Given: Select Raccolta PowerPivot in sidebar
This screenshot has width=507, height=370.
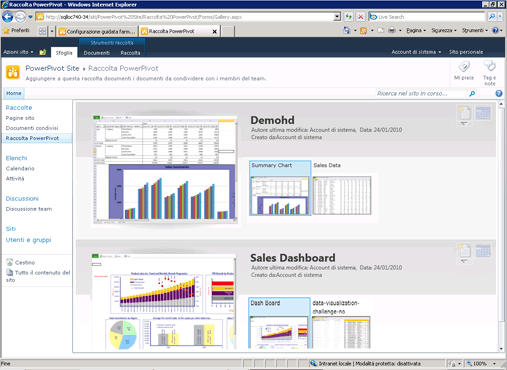Looking at the screenshot, I should [36, 138].
